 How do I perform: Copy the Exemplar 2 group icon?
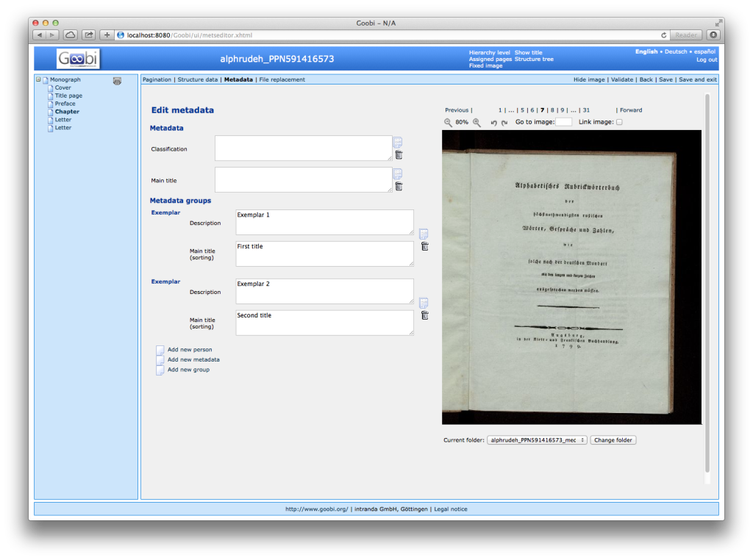tap(424, 303)
